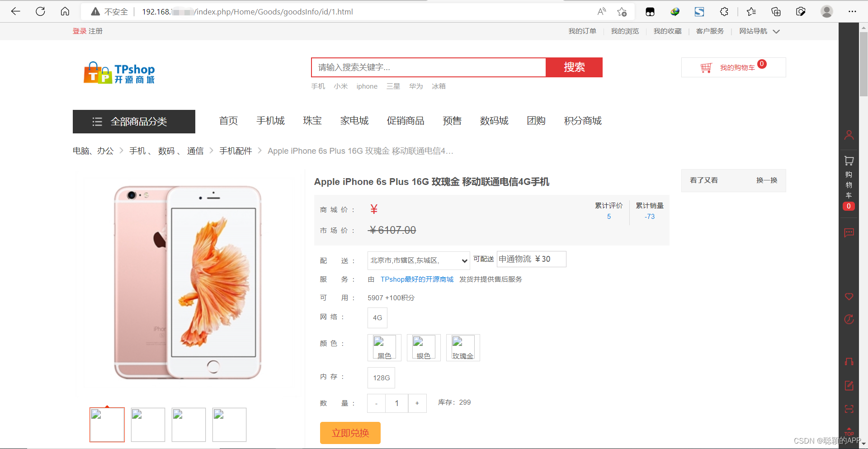This screenshot has width=868, height=449.
Task: Switch to the 手机城 navigation tab
Action: click(270, 120)
